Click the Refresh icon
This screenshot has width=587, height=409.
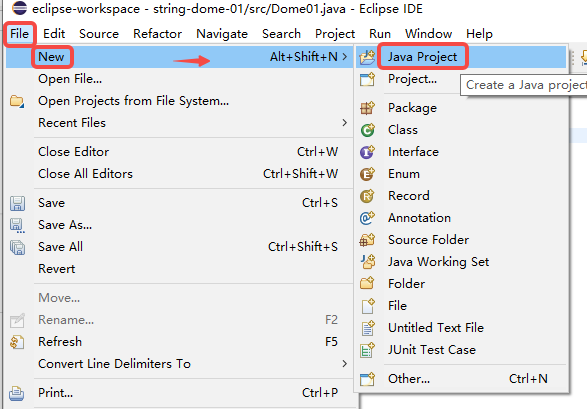click(x=17, y=342)
